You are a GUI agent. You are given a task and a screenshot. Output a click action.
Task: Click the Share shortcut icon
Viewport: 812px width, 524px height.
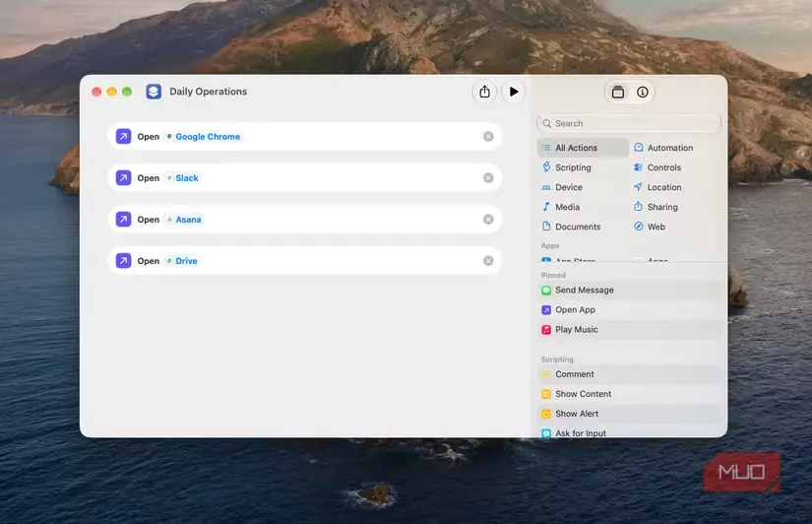484,92
